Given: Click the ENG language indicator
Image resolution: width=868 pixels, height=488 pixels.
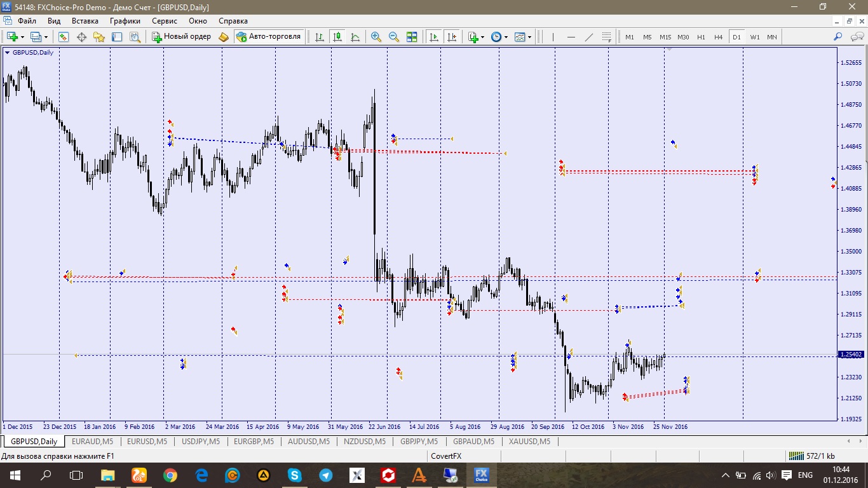Looking at the screenshot, I should tap(805, 475).
